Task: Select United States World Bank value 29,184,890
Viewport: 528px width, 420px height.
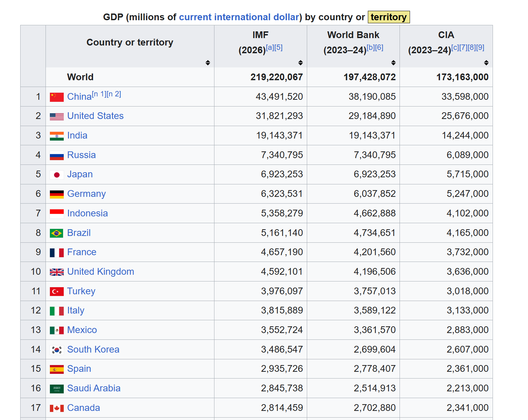Action: 372,116
